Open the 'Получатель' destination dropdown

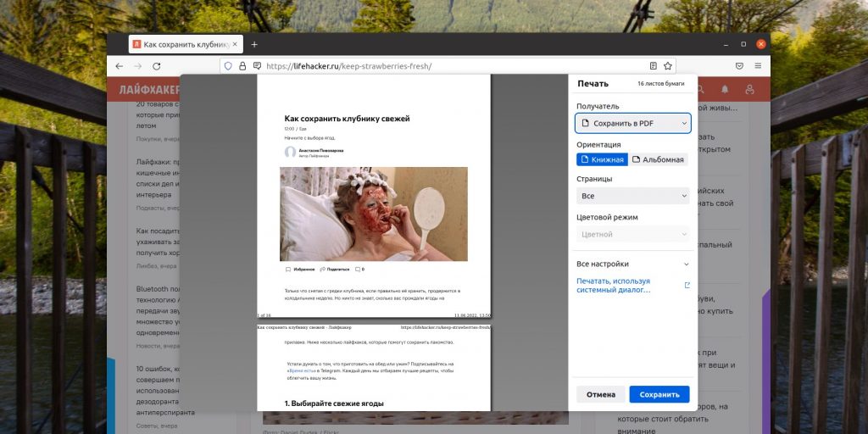(632, 124)
